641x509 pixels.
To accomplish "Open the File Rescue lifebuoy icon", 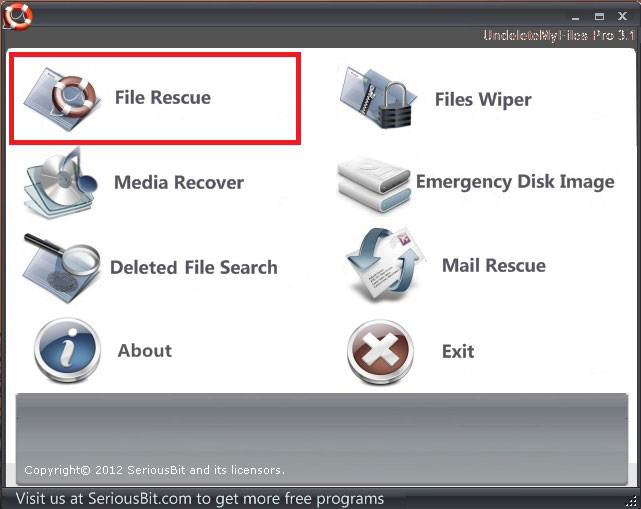I will [x=62, y=99].
